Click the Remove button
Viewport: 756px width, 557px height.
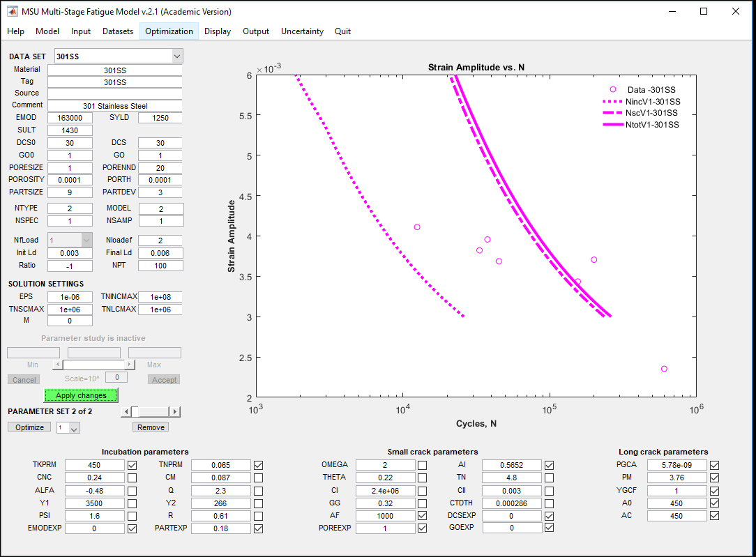point(151,427)
